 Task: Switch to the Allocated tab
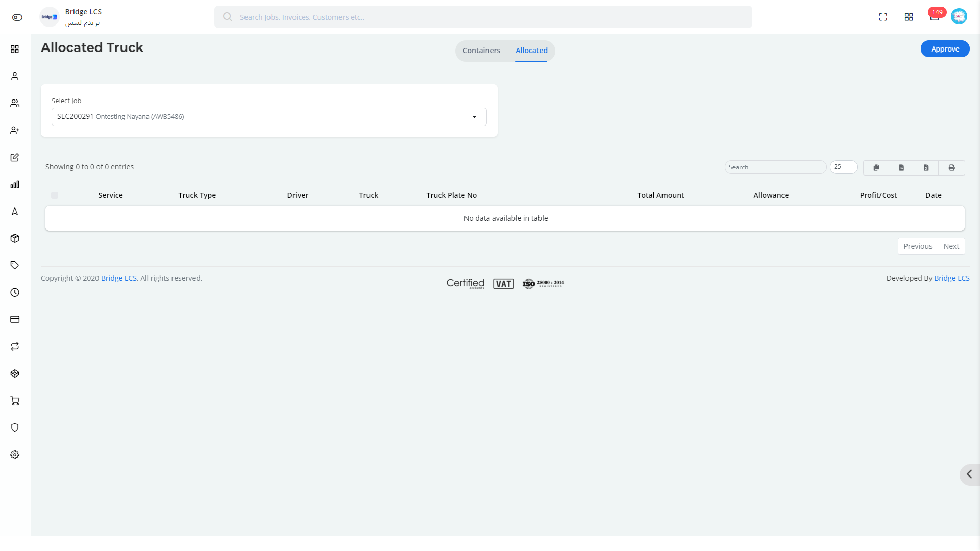532,51
